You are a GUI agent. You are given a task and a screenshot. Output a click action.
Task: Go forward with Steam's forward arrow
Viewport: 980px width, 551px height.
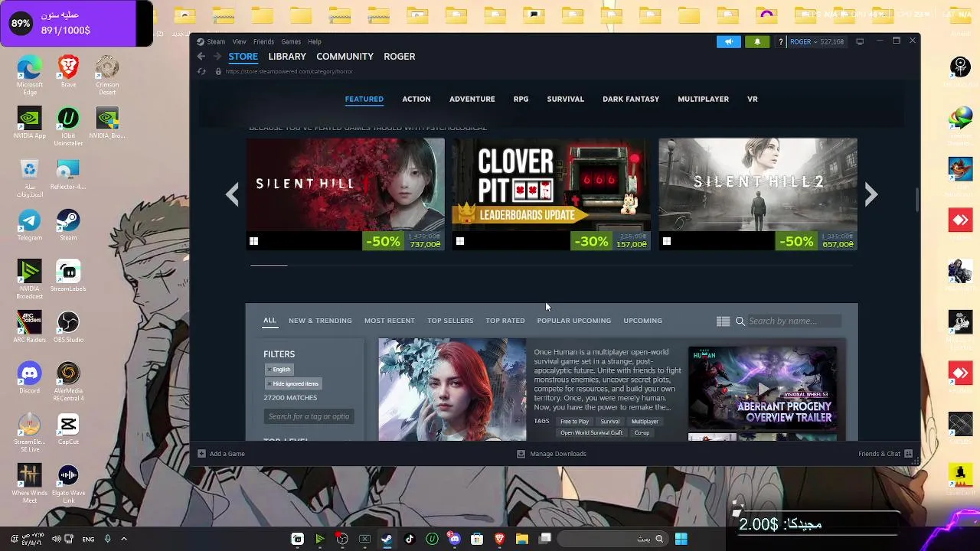tap(217, 57)
